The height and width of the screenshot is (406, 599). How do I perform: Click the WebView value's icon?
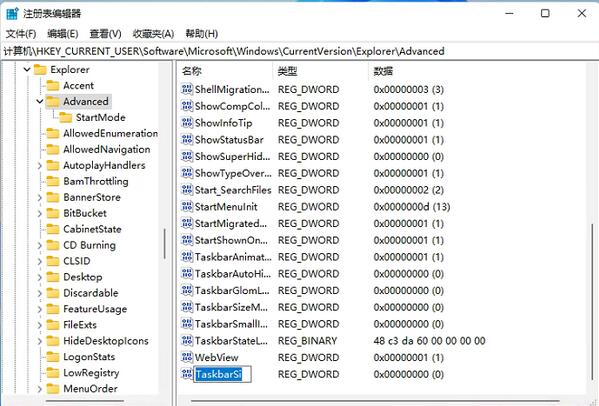point(187,357)
